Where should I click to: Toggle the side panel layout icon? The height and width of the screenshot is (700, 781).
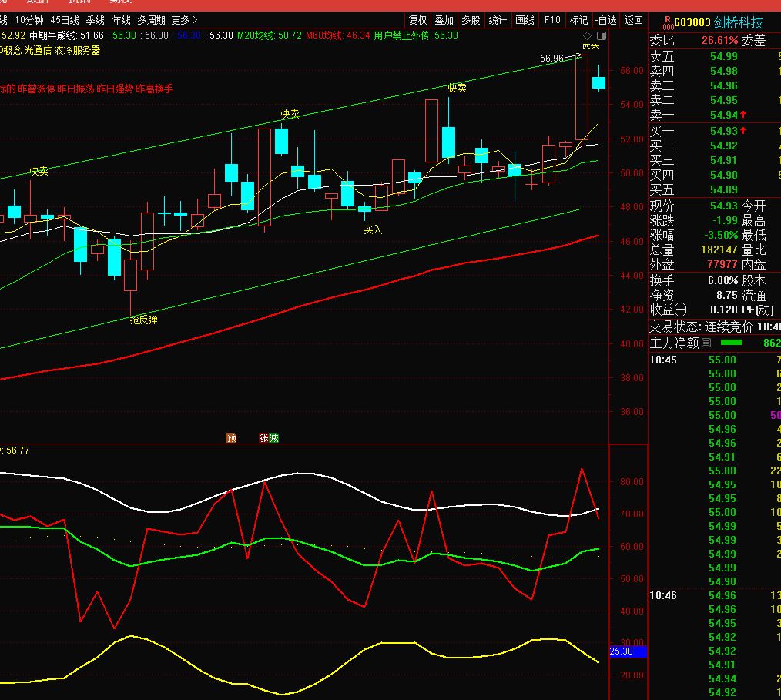click(602, 36)
